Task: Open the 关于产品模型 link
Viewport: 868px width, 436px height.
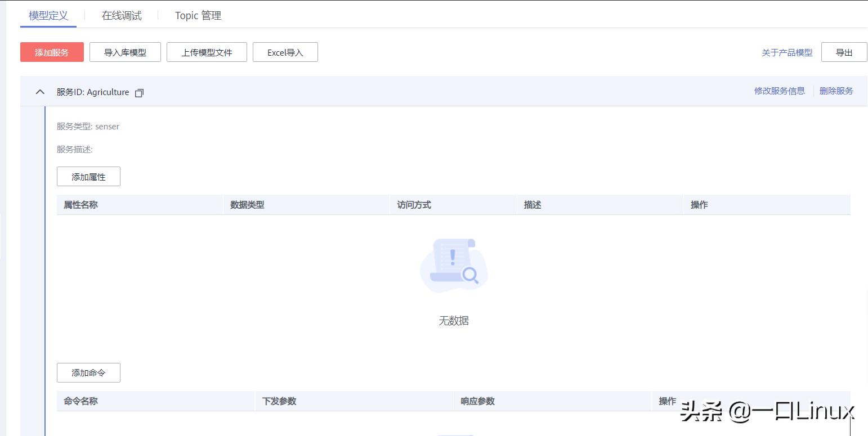Action: [786, 52]
